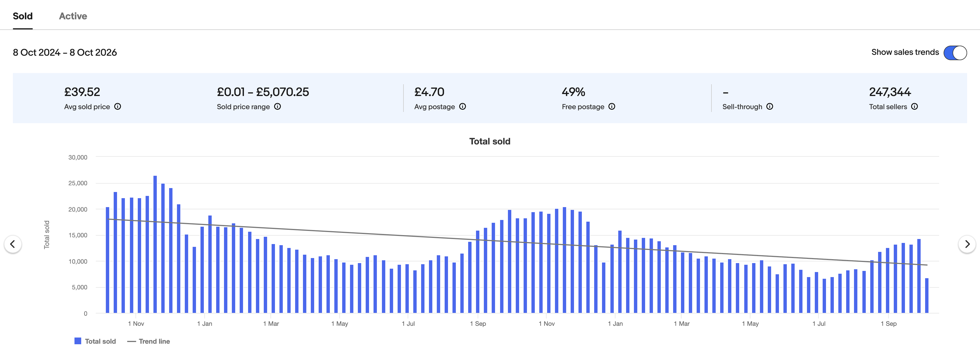Screen dimensions: 980x356
Task: Click the rotated Total sold axis title
Action: [47, 235]
